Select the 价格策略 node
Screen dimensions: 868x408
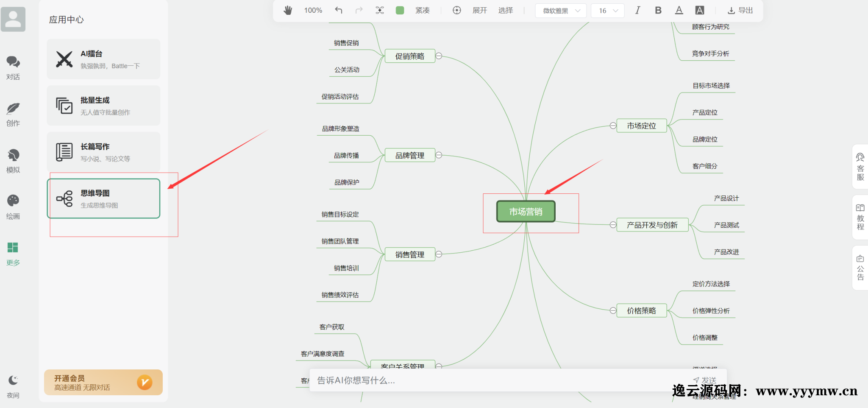pos(642,310)
